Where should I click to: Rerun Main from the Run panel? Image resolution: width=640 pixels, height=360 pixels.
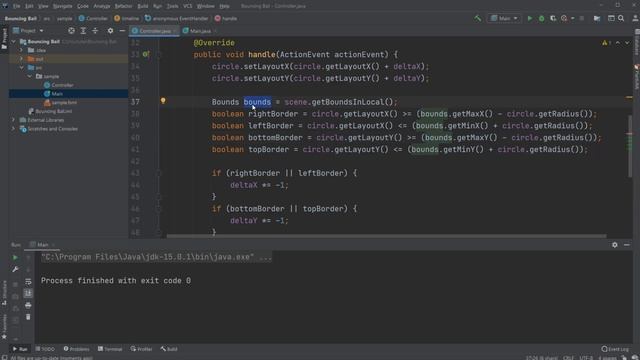pyautogui.click(x=15, y=258)
